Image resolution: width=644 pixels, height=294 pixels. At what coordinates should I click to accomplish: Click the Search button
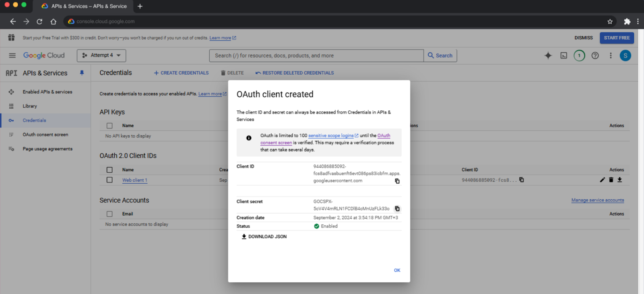(x=440, y=56)
